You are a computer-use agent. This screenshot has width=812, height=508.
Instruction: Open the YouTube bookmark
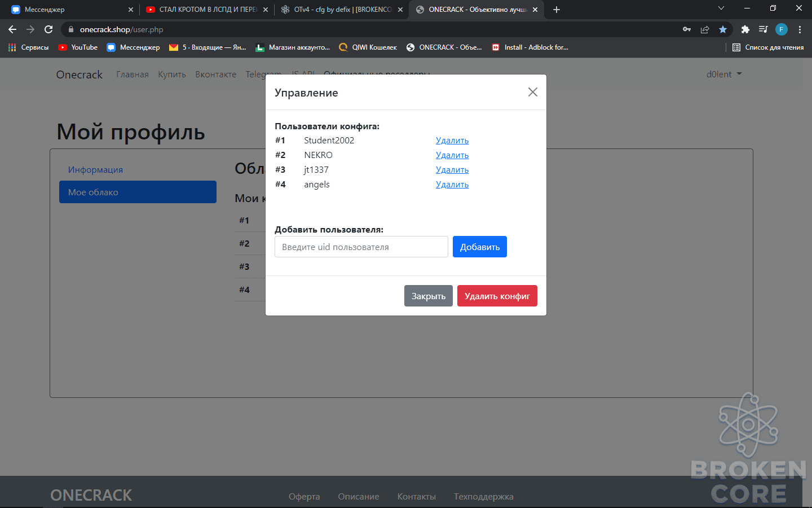[x=78, y=47]
